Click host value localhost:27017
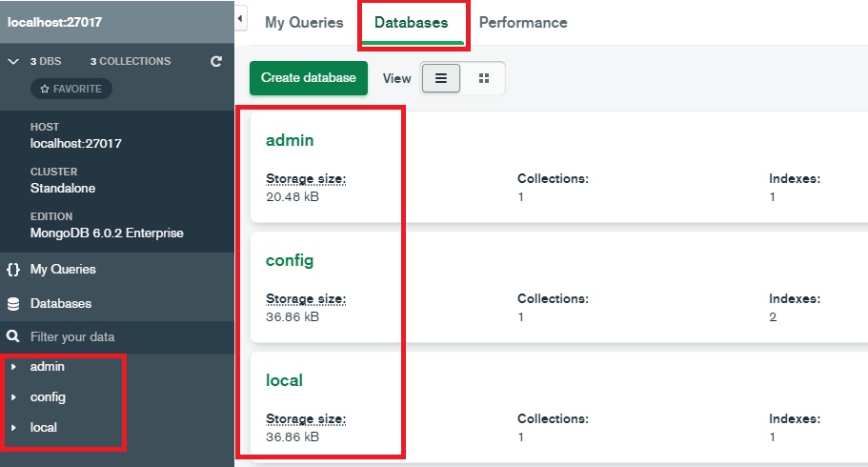Image resolution: width=868 pixels, height=467 pixels. click(76, 144)
